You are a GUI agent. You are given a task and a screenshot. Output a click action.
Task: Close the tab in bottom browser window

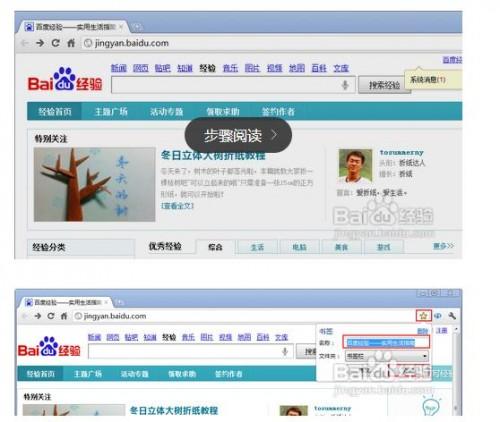click(x=106, y=302)
